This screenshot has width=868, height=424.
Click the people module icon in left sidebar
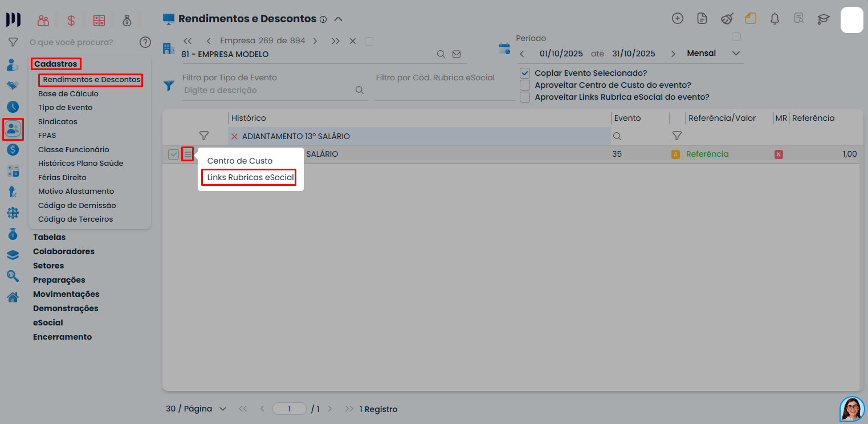coord(13,129)
